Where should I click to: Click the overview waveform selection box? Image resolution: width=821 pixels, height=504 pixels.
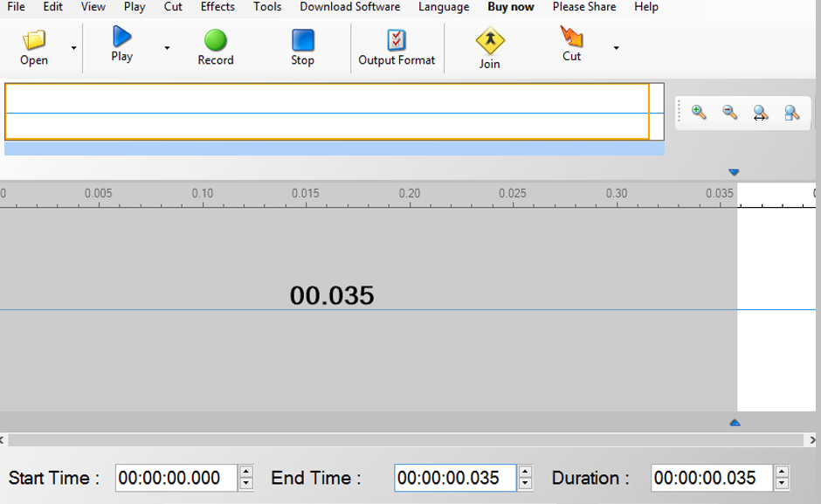pos(328,112)
